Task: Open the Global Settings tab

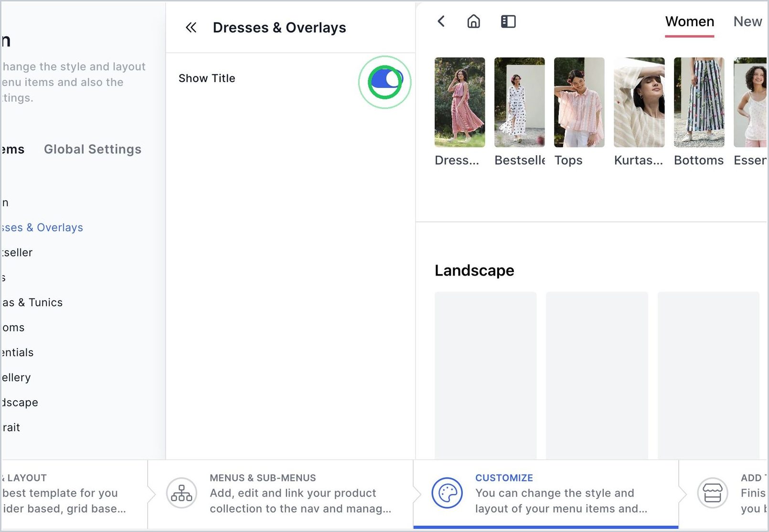Action: [93, 149]
